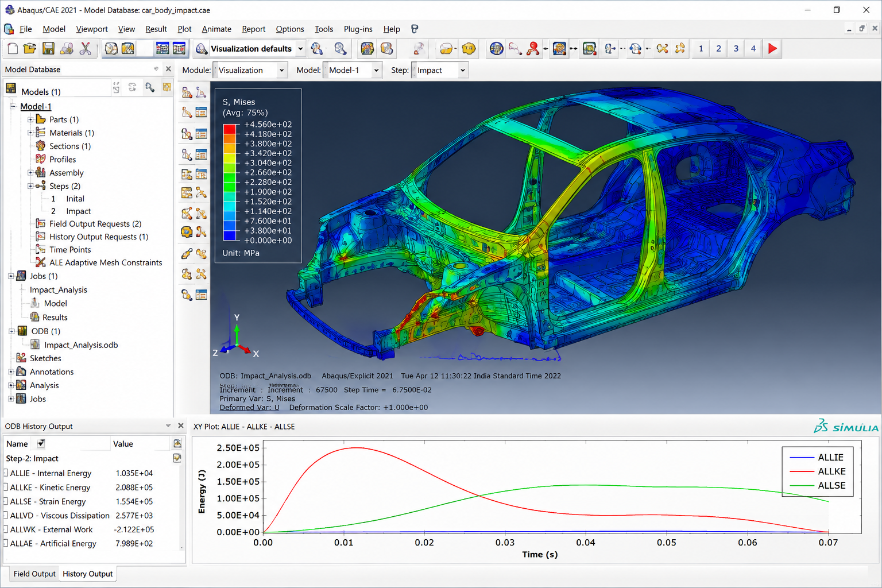Click the context help icon beside Help menu
This screenshot has width=882, height=588.
pos(415,29)
